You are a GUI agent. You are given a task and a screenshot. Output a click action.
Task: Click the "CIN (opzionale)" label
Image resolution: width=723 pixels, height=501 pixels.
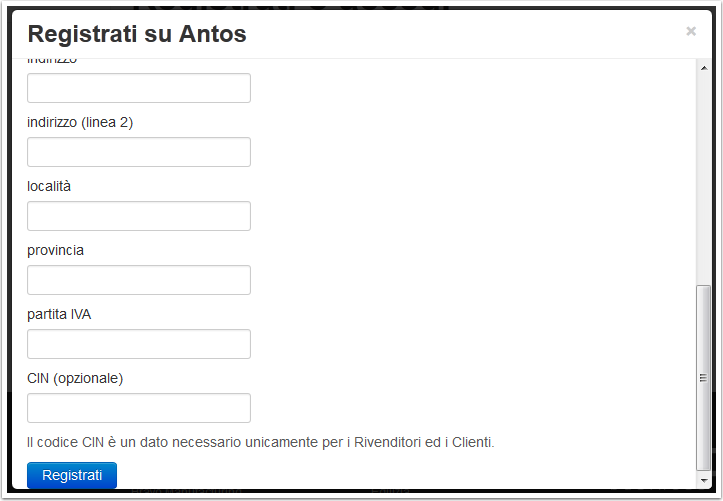(x=75, y=378)
